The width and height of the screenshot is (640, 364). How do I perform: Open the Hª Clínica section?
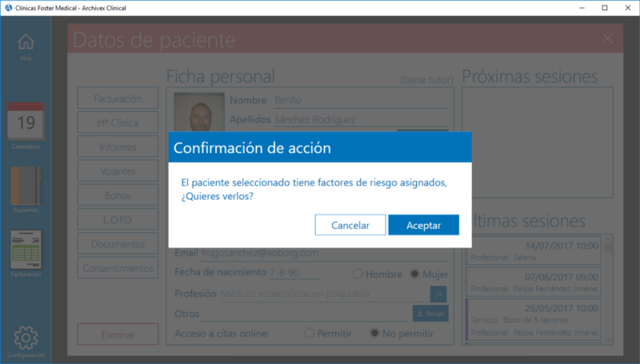pyautogui.click(x=118, y=122)
